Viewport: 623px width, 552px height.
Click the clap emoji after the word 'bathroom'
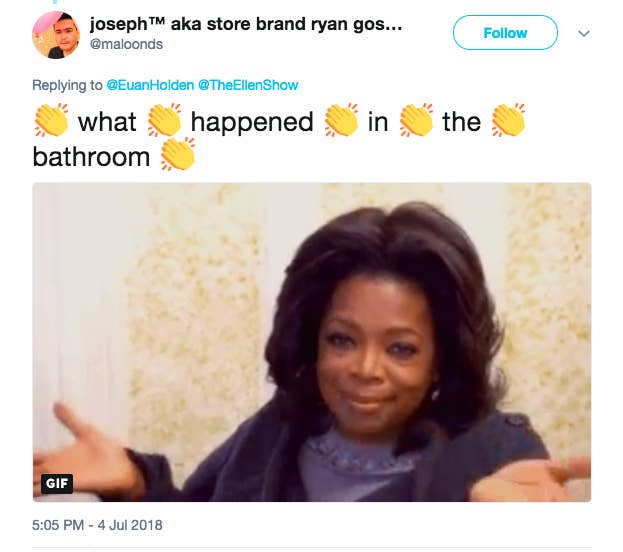tap(178, 154)
